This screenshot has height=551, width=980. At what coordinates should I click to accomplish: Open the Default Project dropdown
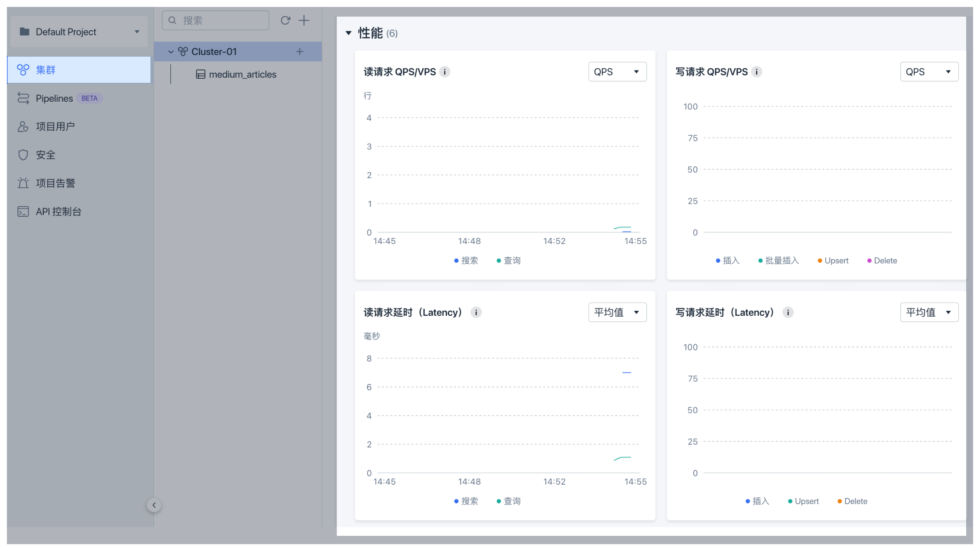79,32
